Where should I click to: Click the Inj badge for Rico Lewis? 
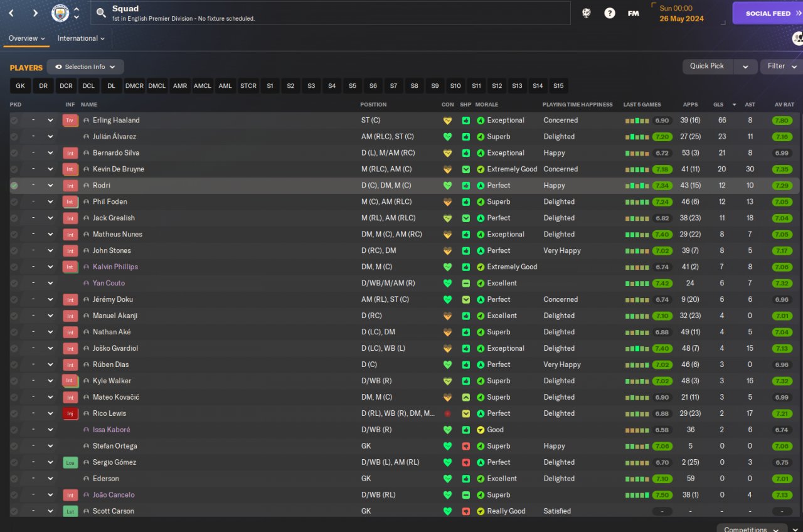click(70, 414)
